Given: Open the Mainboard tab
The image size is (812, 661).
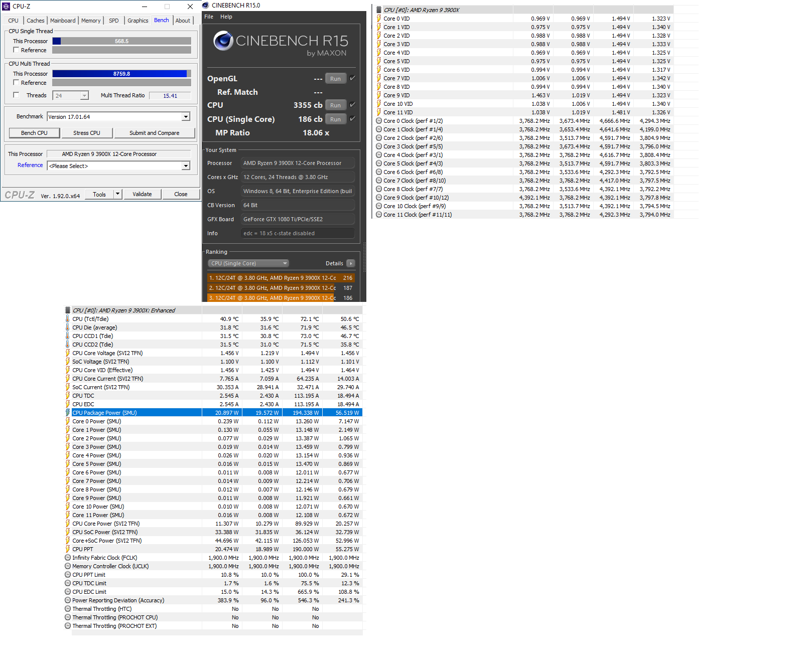Looking at the screenshot, I should 63,21.
